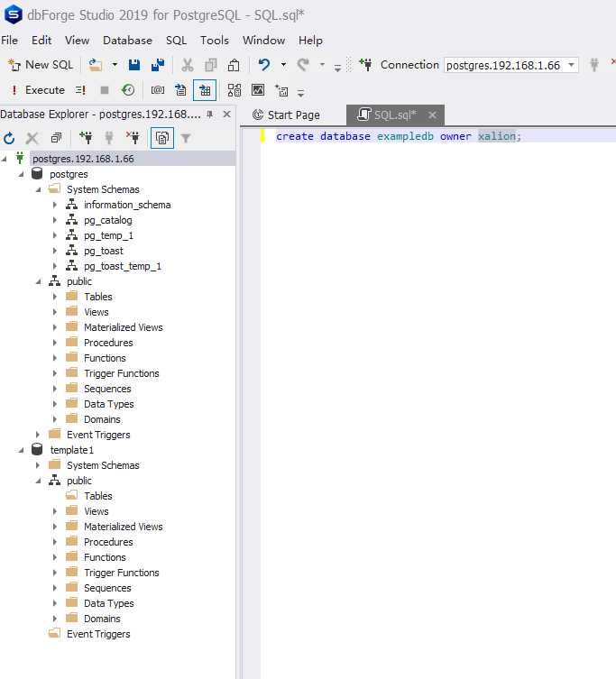Click the Collapse All icon in Database Explorer

point(56,138)
